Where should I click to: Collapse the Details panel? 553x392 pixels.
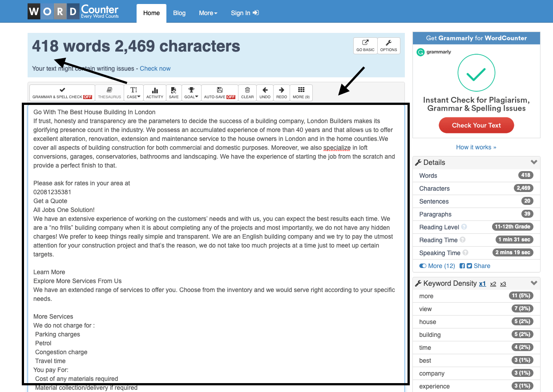pos(534,162)
